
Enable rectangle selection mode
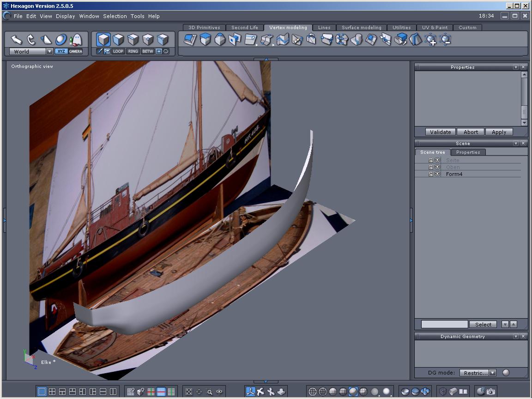click(x=158, y=51)
